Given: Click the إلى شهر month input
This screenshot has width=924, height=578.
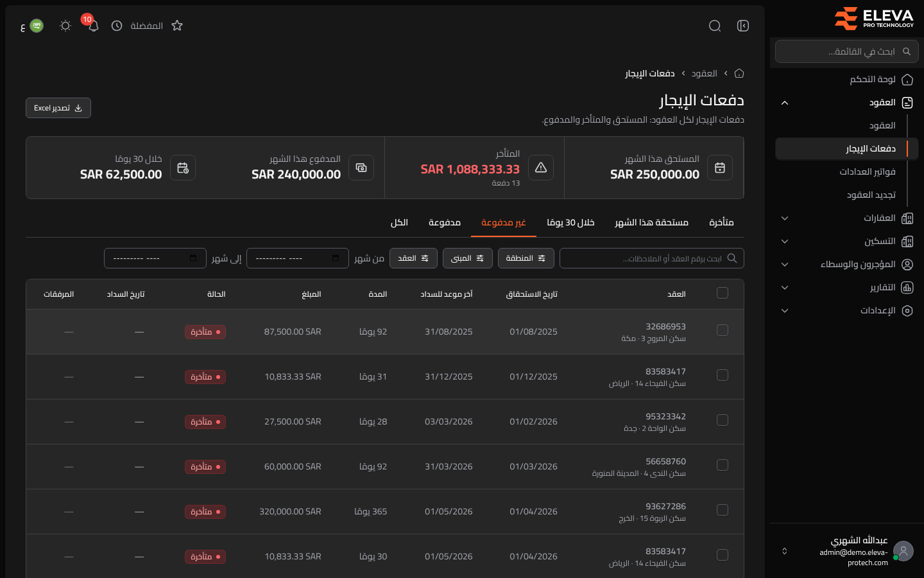Looking at the screenshot, I should 155,258.
